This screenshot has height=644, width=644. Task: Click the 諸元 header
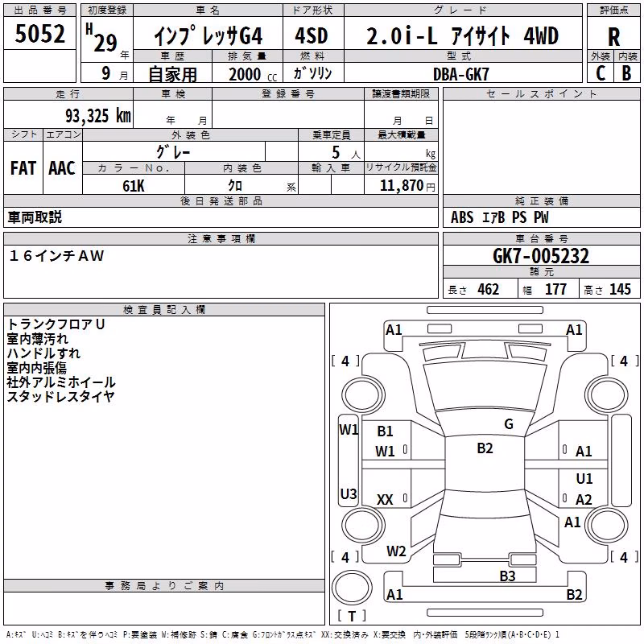click(541, 272)
